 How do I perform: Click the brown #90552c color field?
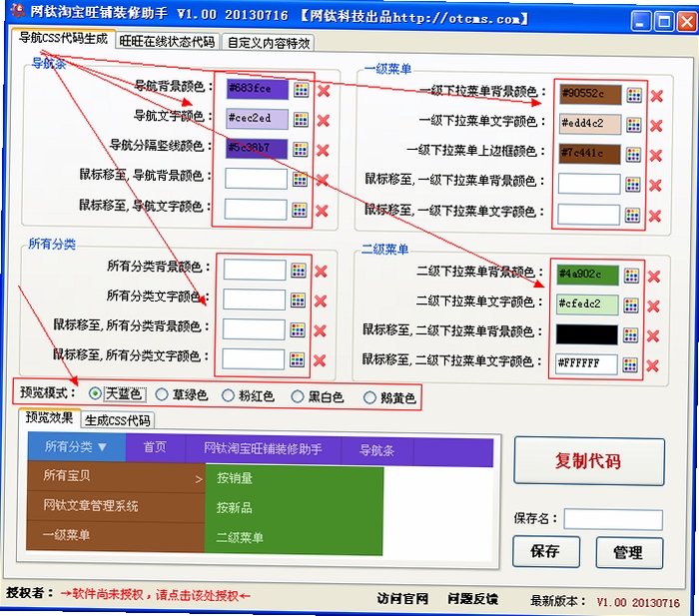pos(591,94)
